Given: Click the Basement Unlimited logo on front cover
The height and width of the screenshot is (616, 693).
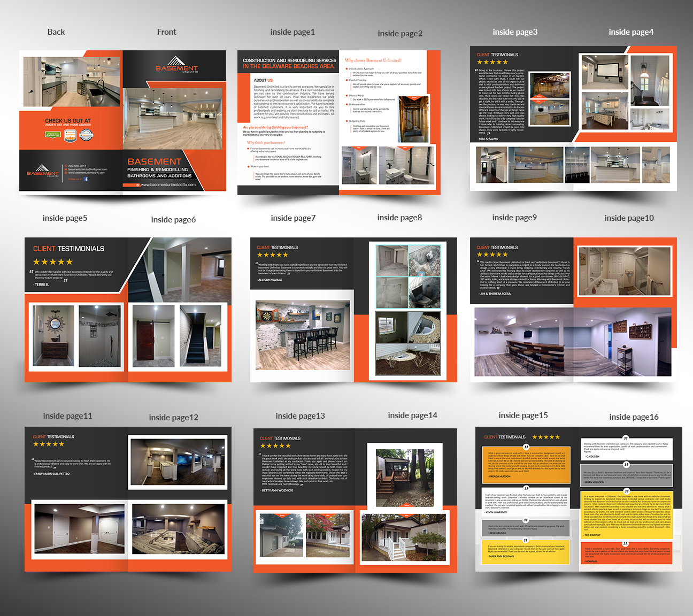Looking at the screenshot, I should pyautogui.click(x=176, y=65).
